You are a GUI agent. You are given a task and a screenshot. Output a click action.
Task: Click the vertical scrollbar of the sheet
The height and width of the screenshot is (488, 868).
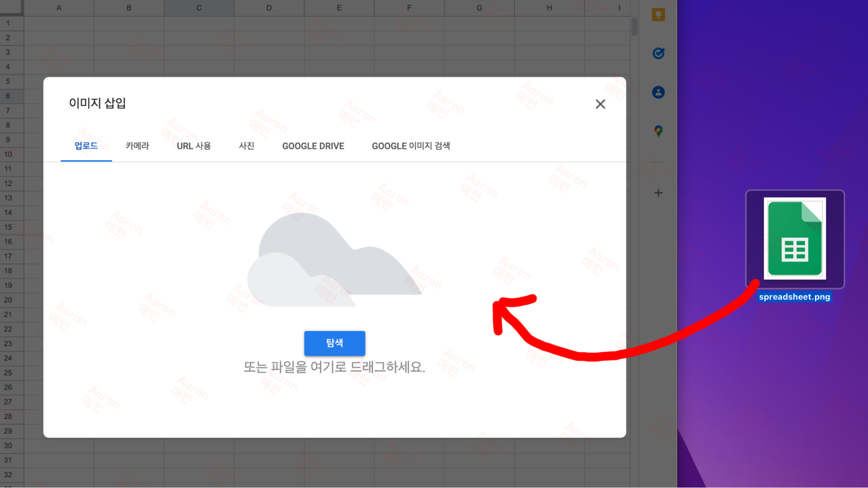click(634, 27)
